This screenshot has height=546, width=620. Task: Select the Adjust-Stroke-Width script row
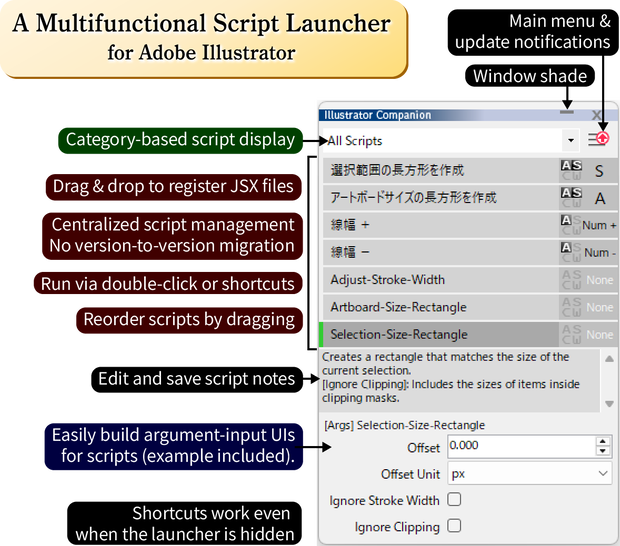pos(441,280)
